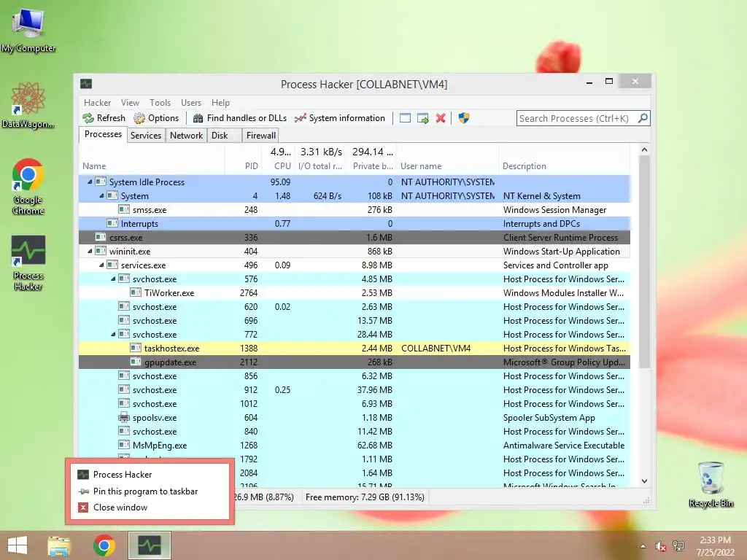Select the Processes tab
747x560 pixels.
[103, 134]
